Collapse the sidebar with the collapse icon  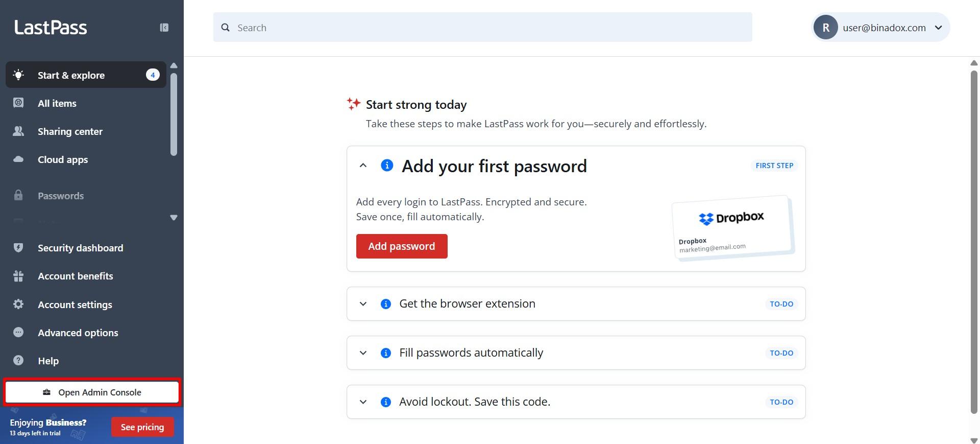coord(164,27)
